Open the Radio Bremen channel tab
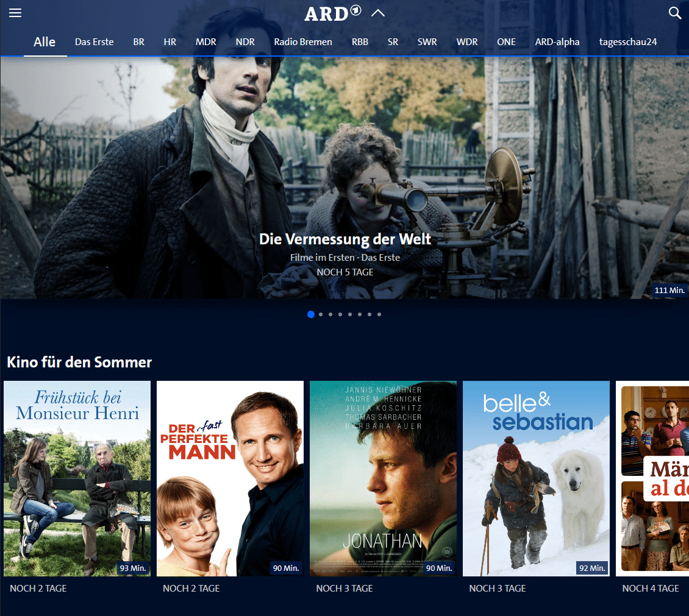Viewport: 689px width, 616px height. (303, 42)
